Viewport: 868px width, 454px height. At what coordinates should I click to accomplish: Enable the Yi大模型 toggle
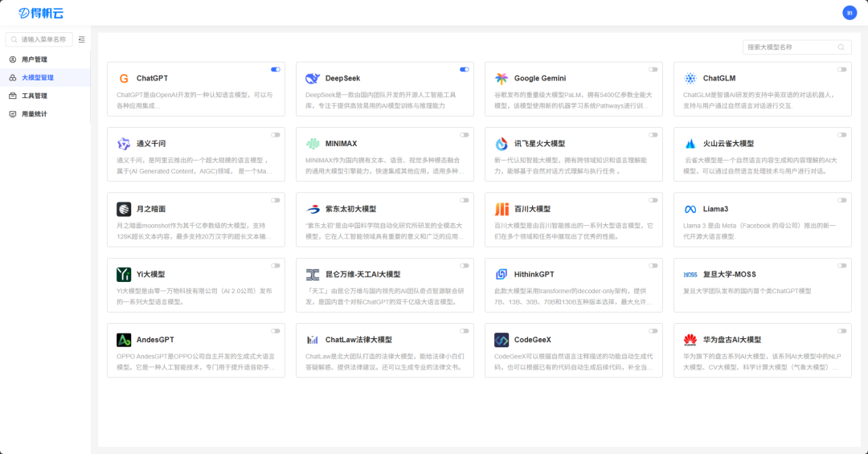[276, 266]
